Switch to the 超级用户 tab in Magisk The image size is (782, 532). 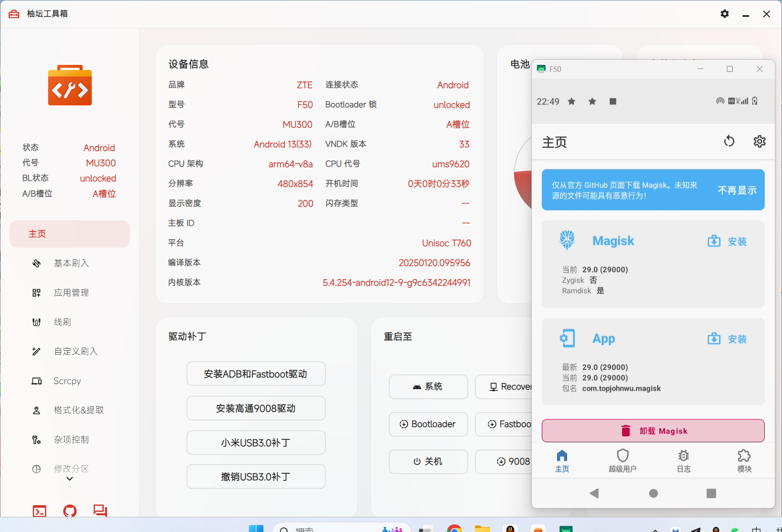[x=622, y=460]
